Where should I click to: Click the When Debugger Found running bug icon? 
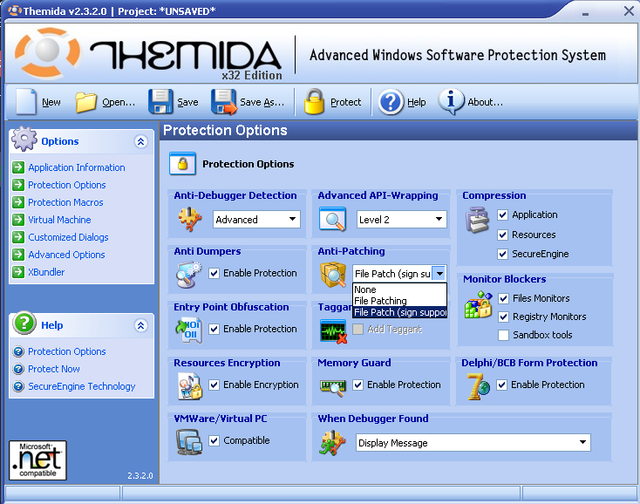click(332, 443)
